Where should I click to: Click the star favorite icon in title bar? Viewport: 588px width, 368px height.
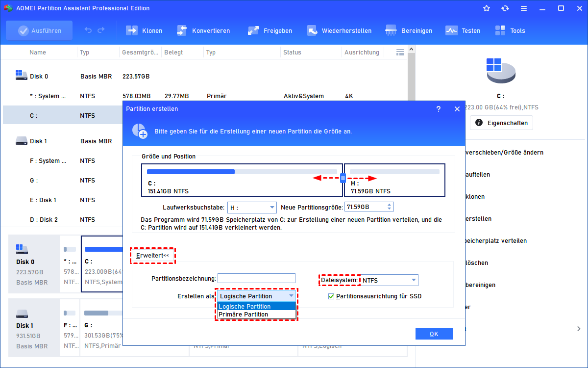(x=487, y=8)
